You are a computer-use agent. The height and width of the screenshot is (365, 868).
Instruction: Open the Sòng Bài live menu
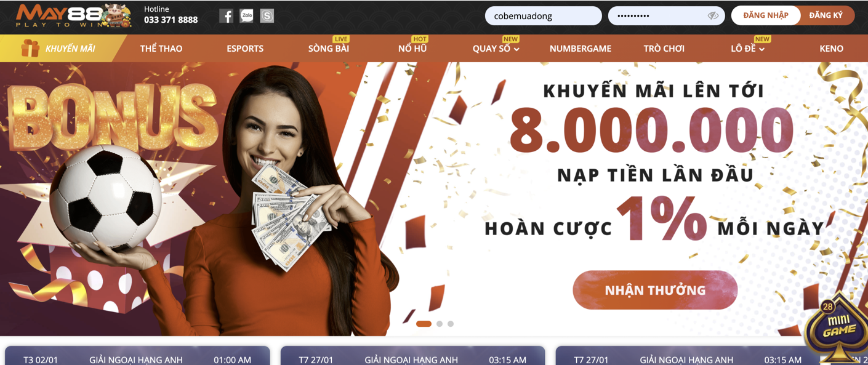329,49
